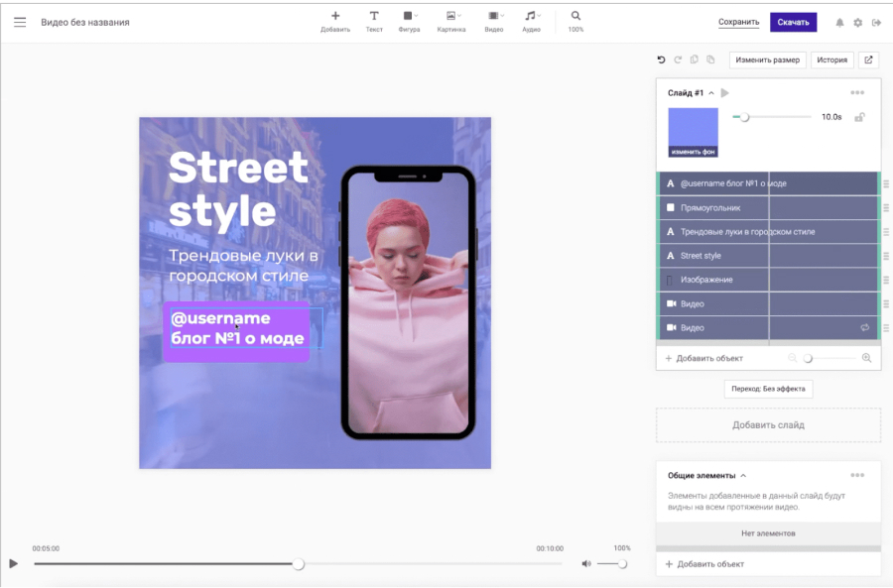Select the Текст tool
This screenshot has height=588, width=893.
pos(374,21)
